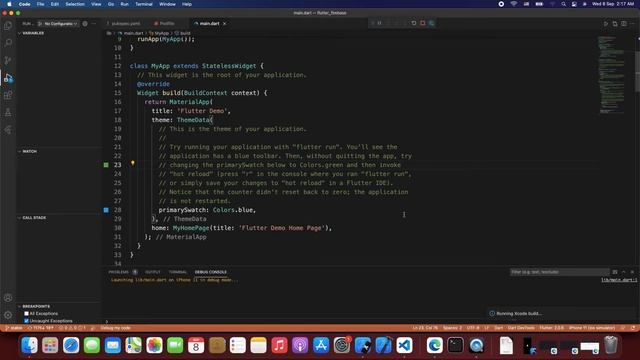Click the lightbulb code action on line 23
This screenshot has height=360, width=640.
133,163
